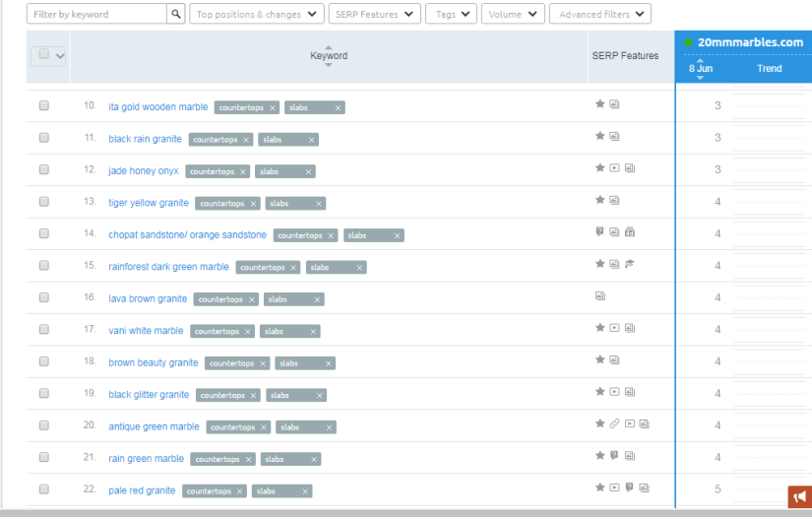The height and width of the screenshot is (517, 812).
Task: Click video icon in black glitter granite row
Action: pyautogui.click(x=614, y=392)
